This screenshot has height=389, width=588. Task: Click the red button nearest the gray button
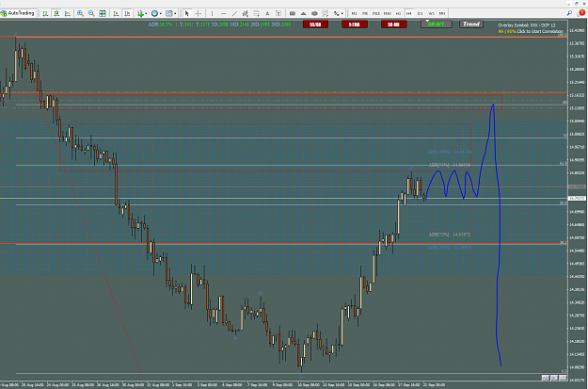[x=394, y=24]
